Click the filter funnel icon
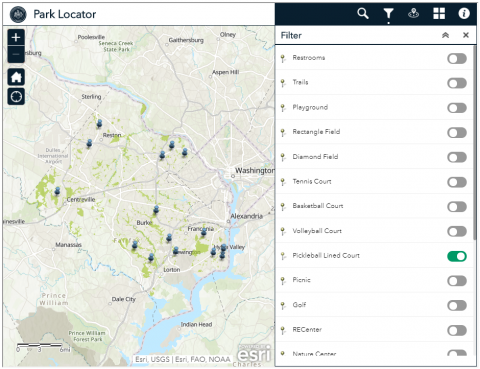480x369 pixels. tap(388, 14)
